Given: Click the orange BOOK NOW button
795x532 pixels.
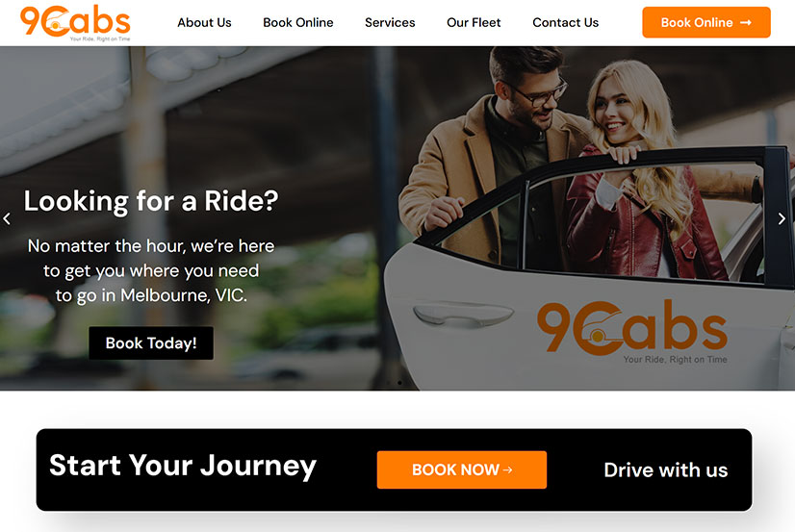Looking at the screenshot, I should [x=462, y=469].
